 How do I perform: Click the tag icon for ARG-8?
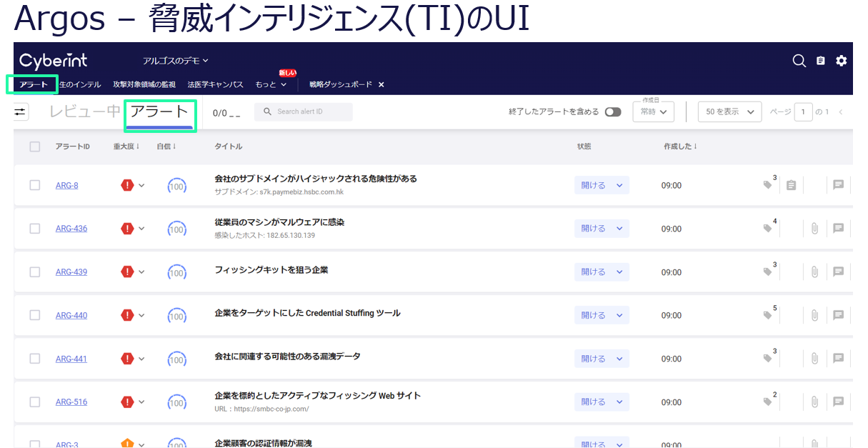point(767,185)
